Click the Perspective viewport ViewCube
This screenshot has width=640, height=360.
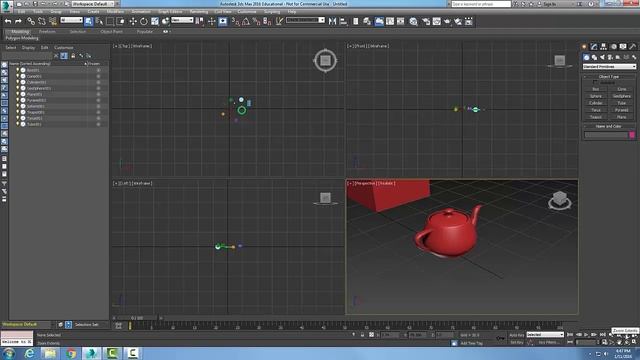click(x=560, y=200)
